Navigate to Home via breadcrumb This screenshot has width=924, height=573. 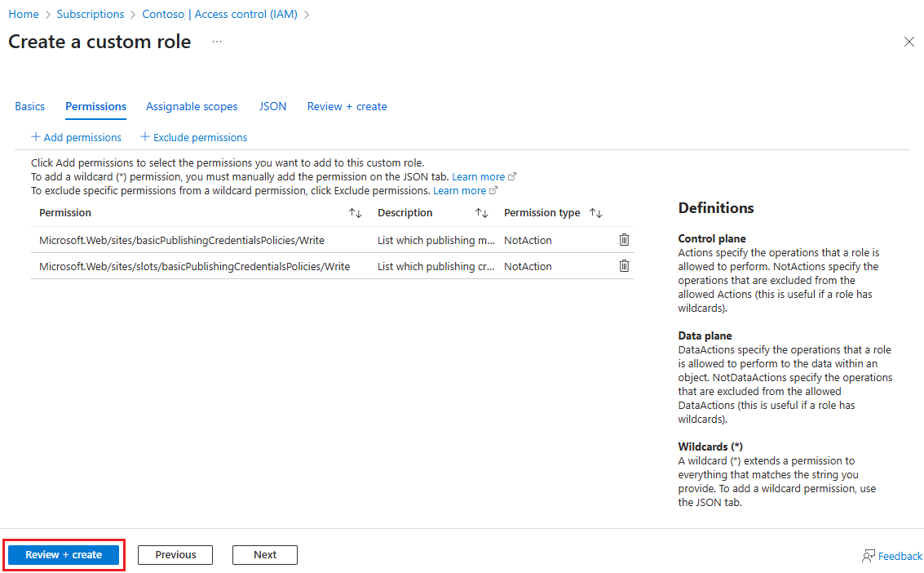tap(23, 14)
